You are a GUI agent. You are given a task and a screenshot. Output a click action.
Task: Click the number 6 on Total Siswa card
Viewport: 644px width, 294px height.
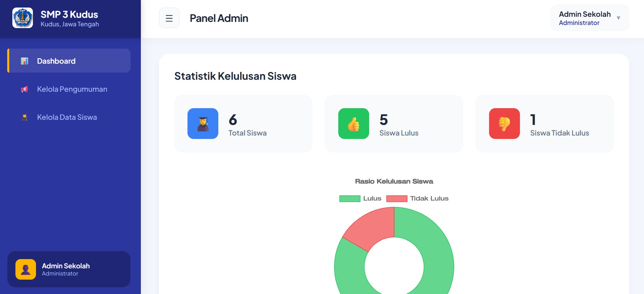[233, 120]
